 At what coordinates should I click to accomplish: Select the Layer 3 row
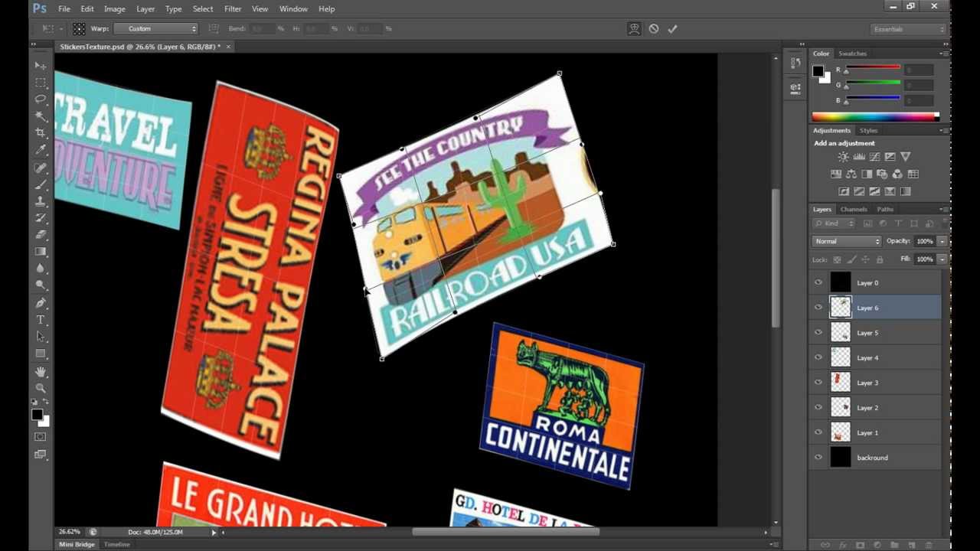[877, 383]
